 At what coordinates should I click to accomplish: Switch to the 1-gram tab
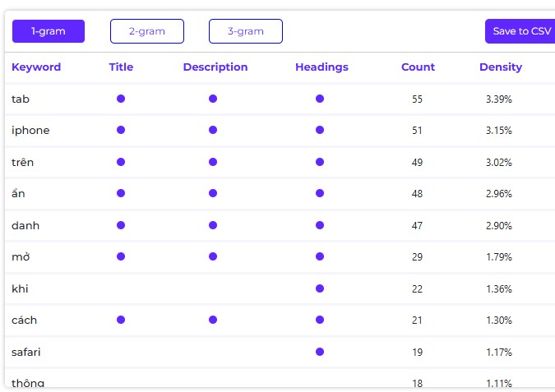[49, 31]
